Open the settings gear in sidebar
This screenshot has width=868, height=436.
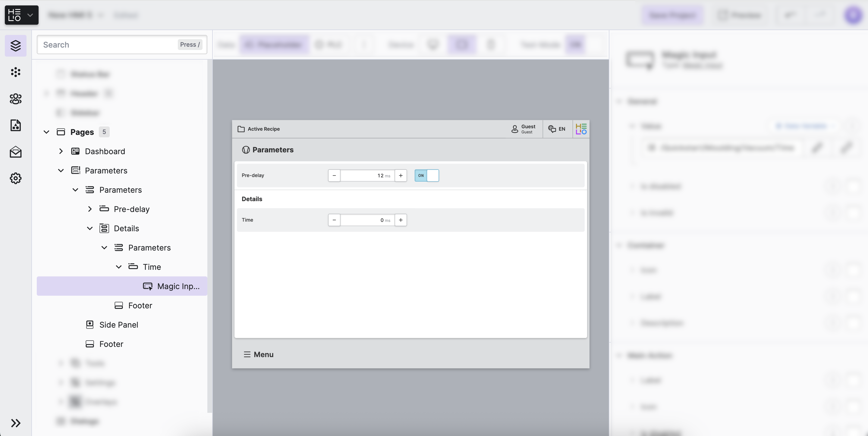click(15, 178)
